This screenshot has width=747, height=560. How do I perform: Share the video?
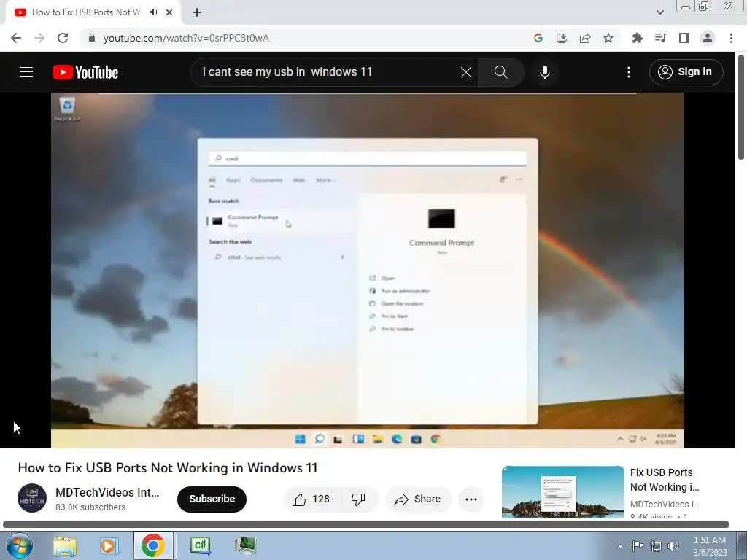pos(417,499)
